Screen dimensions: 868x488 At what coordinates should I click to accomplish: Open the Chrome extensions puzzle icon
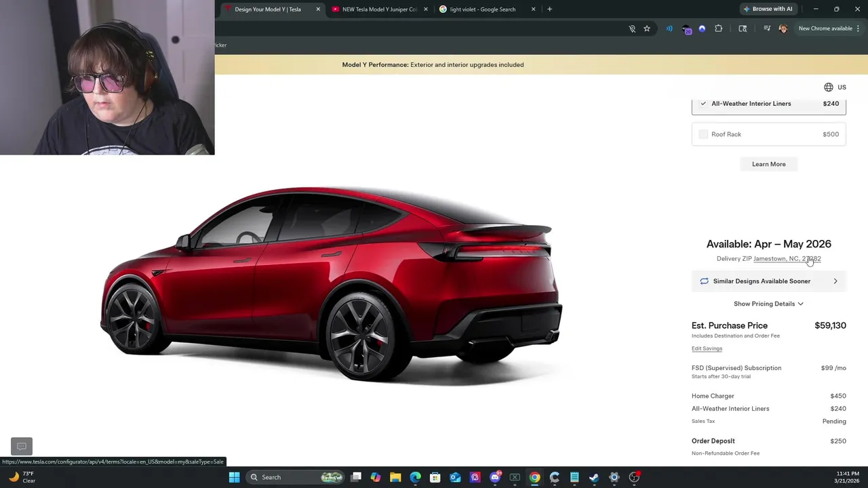tap(719, 28)
